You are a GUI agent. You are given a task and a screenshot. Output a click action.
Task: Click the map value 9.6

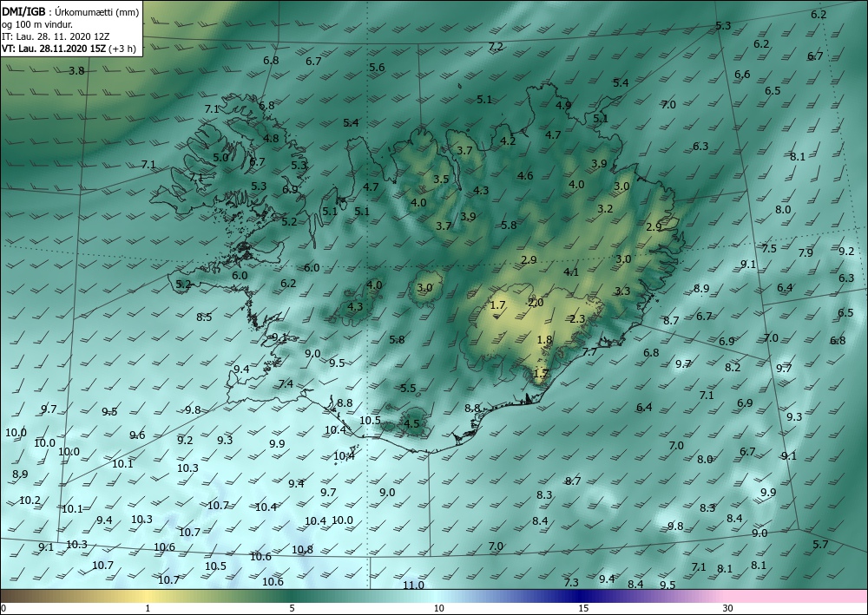pos(137,435)
